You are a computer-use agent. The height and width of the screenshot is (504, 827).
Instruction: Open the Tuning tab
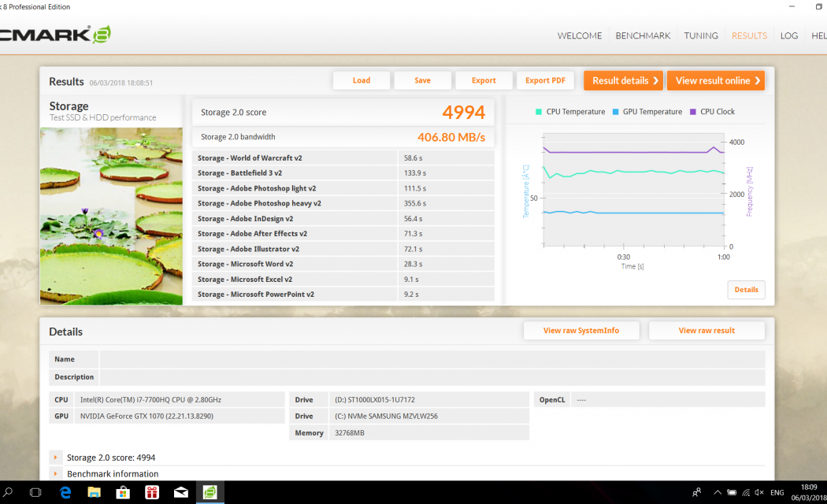pos(701,36)
